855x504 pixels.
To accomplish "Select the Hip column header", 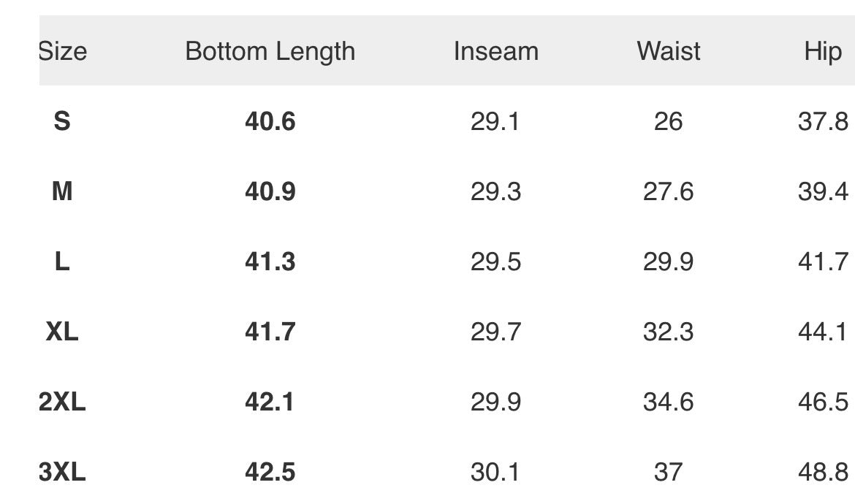I will pyautogui.click(x=823, y=52).
